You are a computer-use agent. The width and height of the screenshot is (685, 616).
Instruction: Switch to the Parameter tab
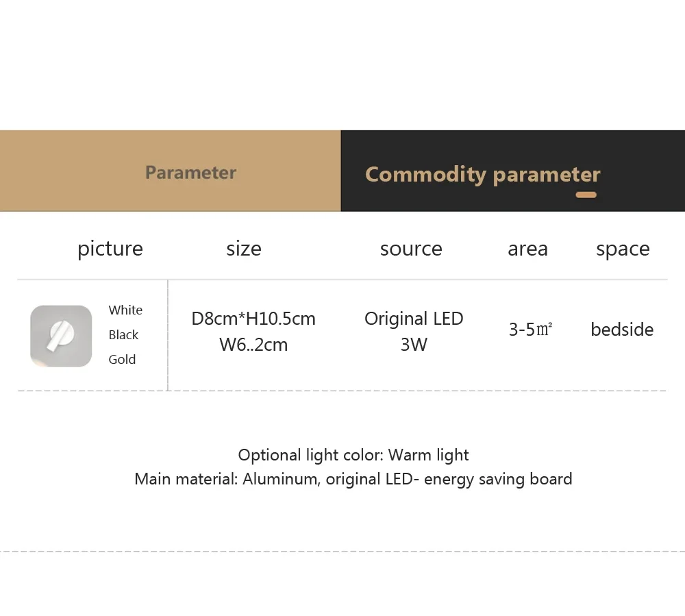pos(190,172)
